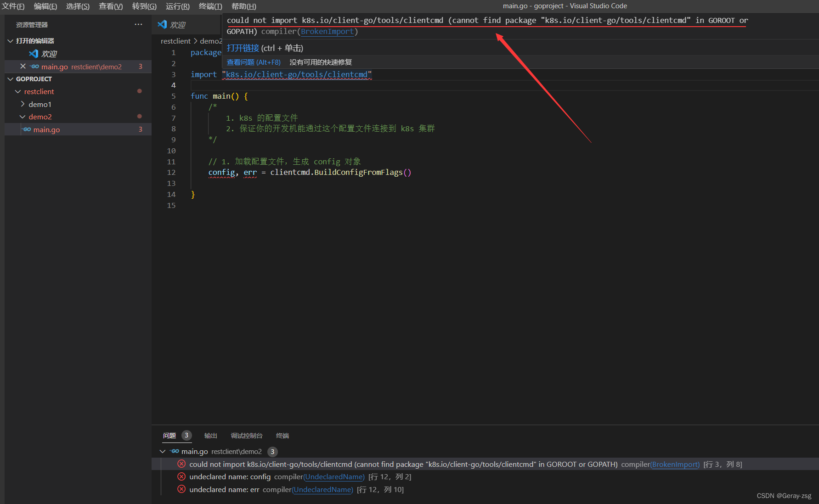The width and height of the screenshot is (819, 504).
Task: Open explorer more actions ellipsis
Action: tap(138, 24)
